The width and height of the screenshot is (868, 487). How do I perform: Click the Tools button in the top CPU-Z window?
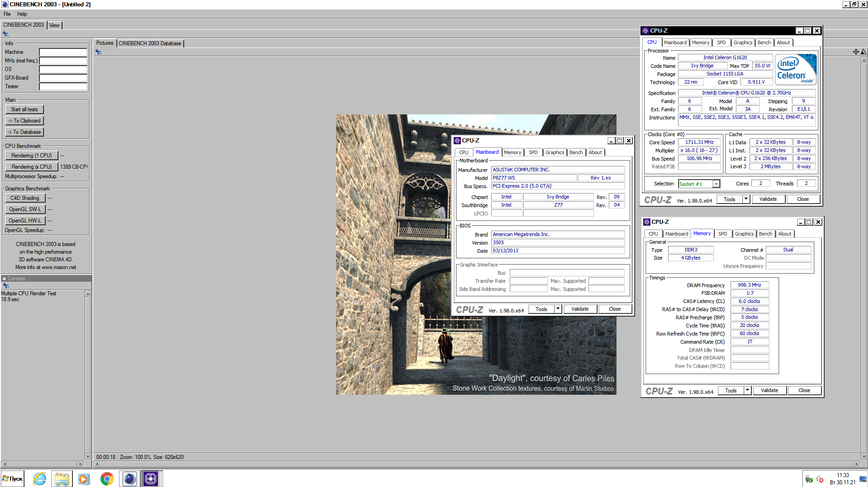(729, 199)
